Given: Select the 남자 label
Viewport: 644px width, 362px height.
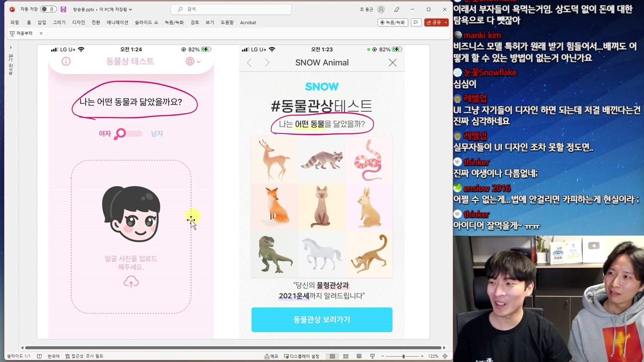Looking at the screenshot, I should (157, 134).
